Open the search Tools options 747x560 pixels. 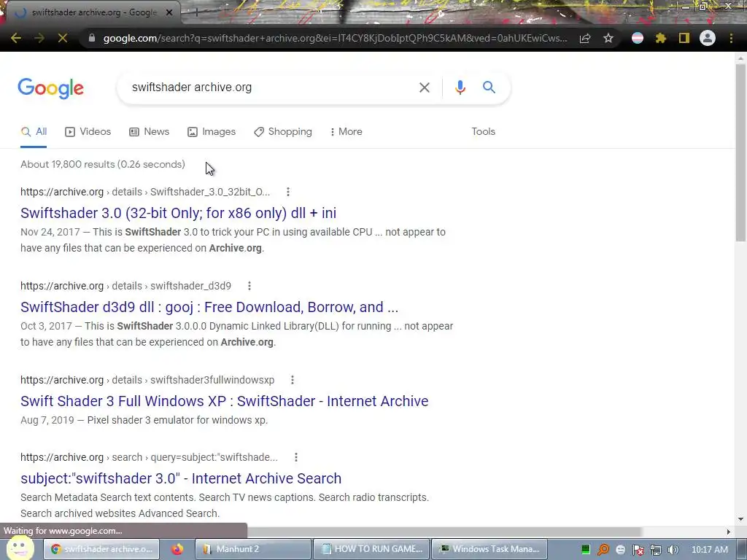(x=483, y=132)
